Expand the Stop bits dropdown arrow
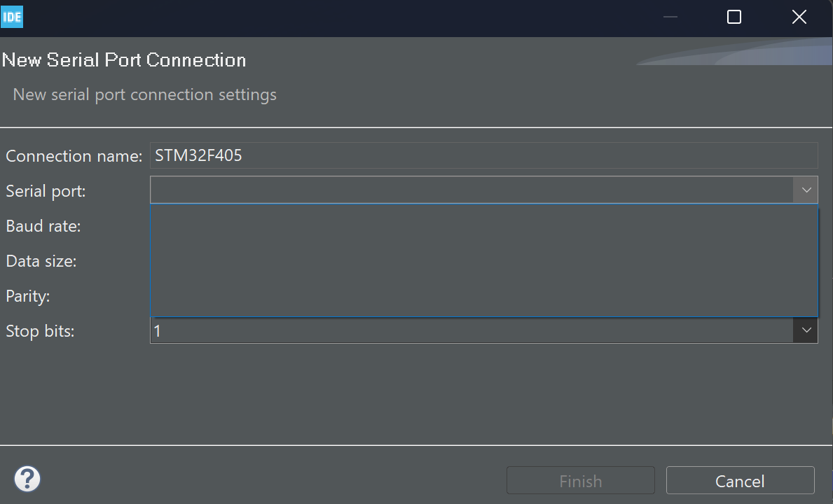 pyautogui.click(x=806, y=330)
